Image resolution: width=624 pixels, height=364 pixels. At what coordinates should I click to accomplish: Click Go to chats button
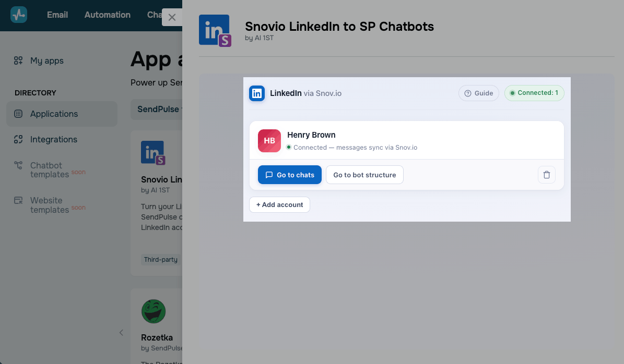pos(290,175)
